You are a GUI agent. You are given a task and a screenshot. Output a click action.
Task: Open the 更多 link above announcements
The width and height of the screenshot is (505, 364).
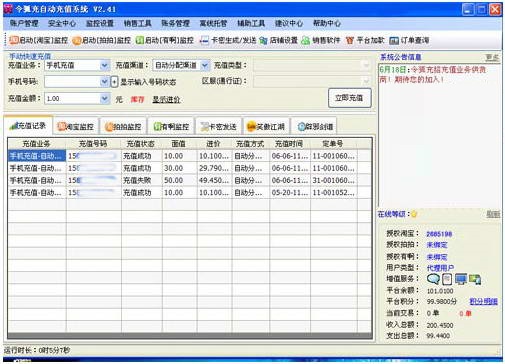(x=492, y=58)
